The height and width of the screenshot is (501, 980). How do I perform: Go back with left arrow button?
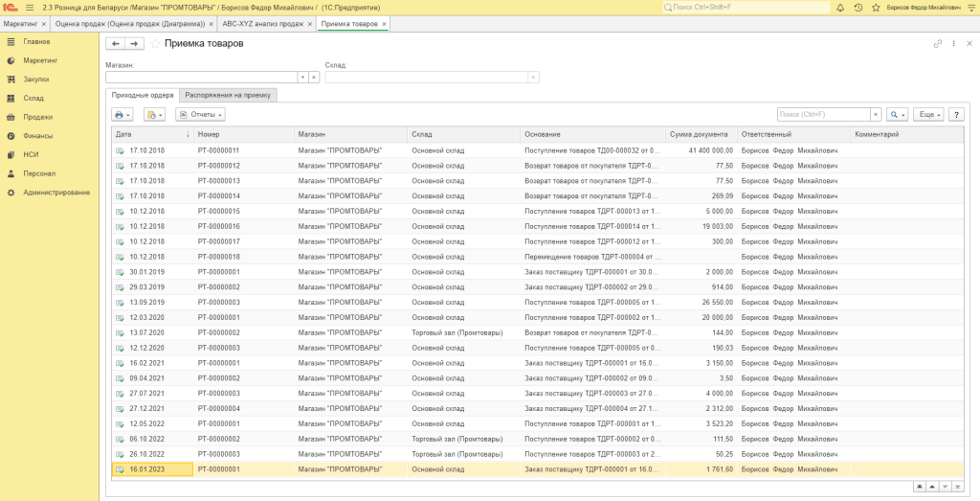[116, 44]
